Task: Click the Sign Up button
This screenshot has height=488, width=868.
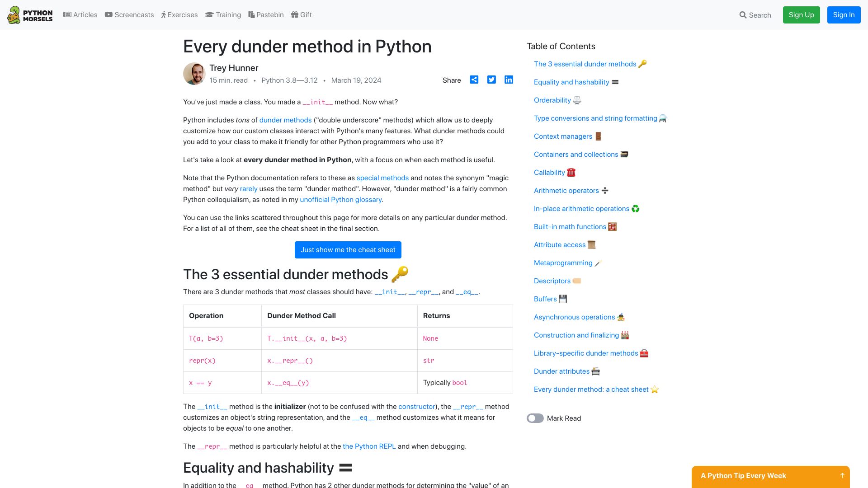Action: (x=801, y=15)
